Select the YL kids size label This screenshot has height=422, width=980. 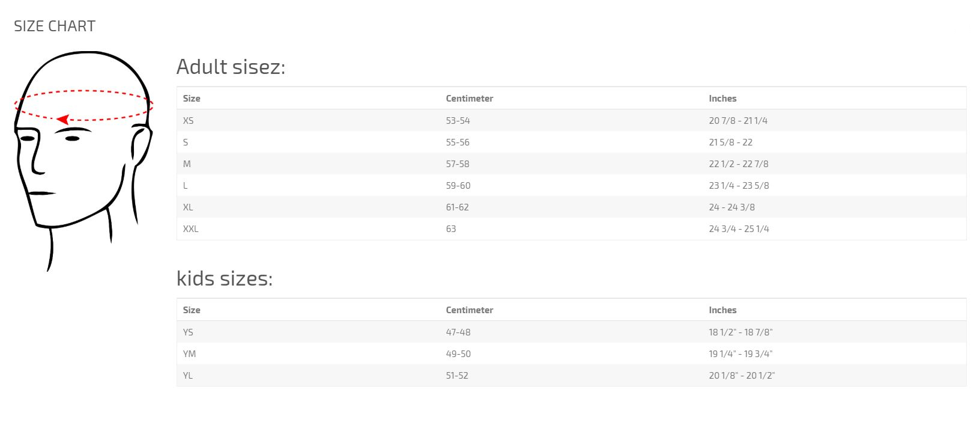[x=188, y=376]
